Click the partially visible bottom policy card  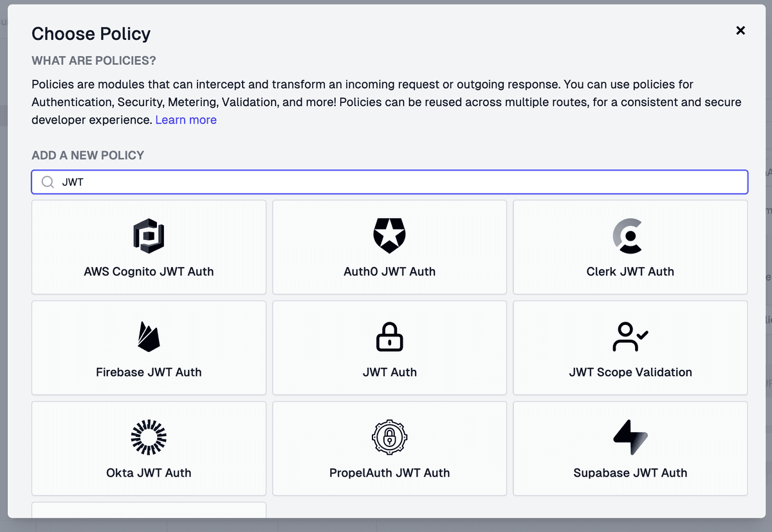pyautogui.click(x=149, y=510)
